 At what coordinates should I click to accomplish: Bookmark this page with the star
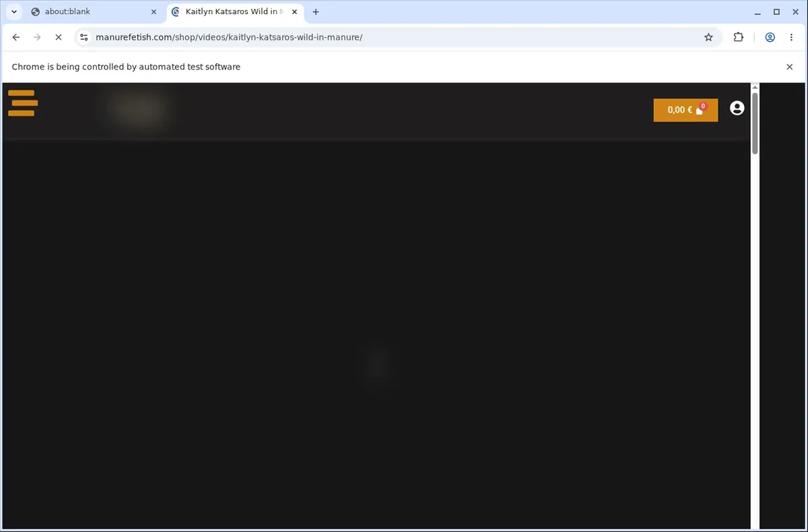(708, 38)
